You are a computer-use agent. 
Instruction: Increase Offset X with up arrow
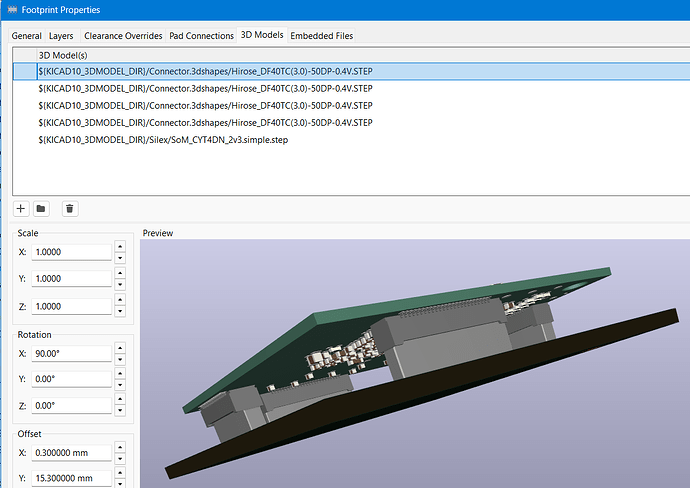click(120, 448)
